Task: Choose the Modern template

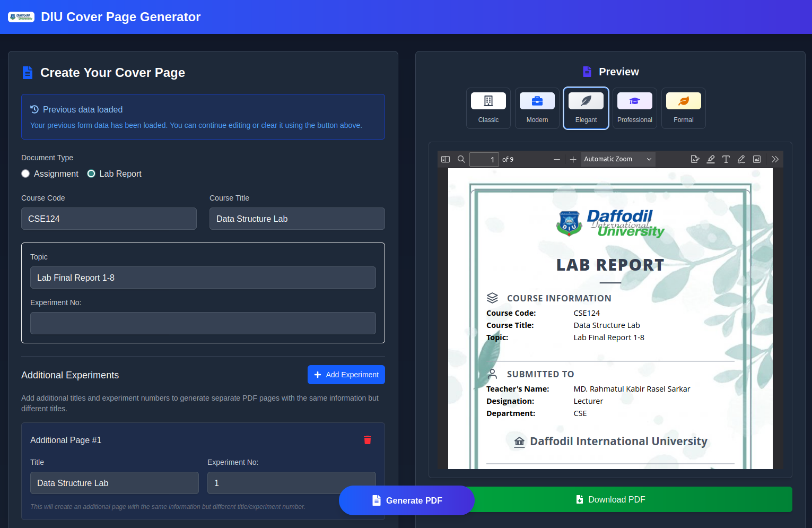Action: (537, 108)
